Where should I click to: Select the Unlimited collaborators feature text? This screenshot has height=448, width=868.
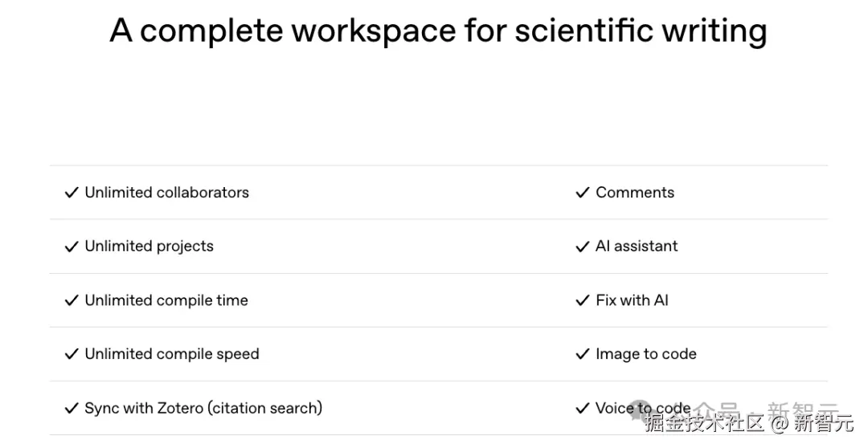coord(167,193)
